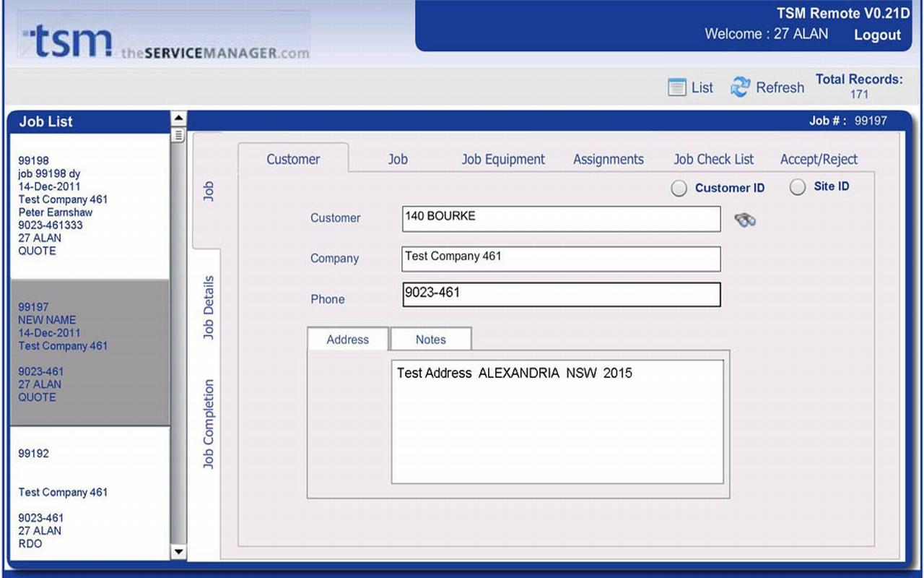Click into the Company field
Image resolution: width=924 pixels, height=578 pixels.
(x=561, y=259)
